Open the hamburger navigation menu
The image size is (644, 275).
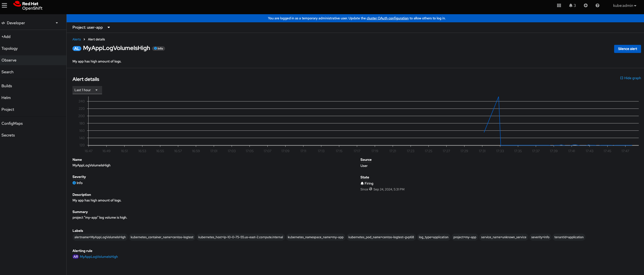[x=4, y=5]
